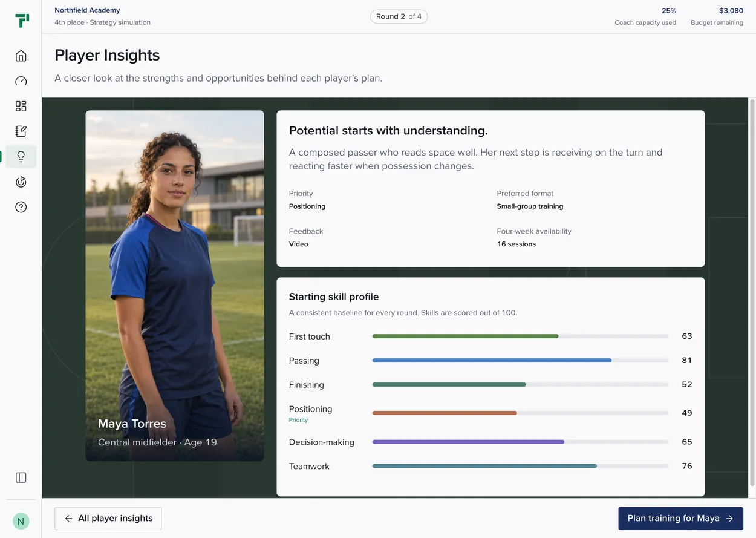Screen dimensions: 756x538
Task: Click the Positioning priority value in summary
Action: click(307, 206)
